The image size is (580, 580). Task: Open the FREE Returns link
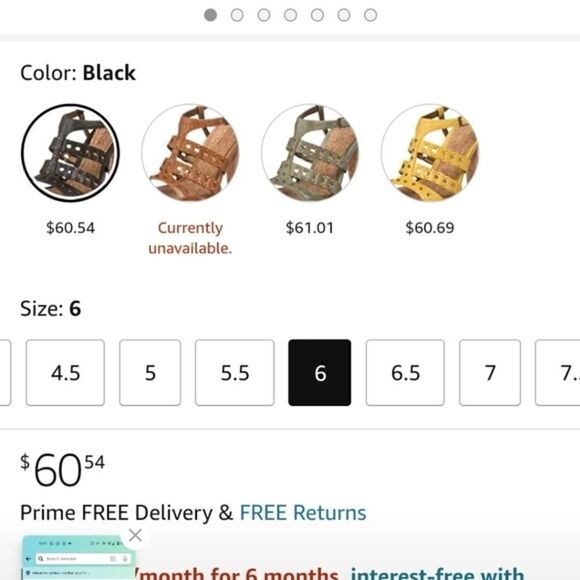pyautogui.click(x=303, y=513)
